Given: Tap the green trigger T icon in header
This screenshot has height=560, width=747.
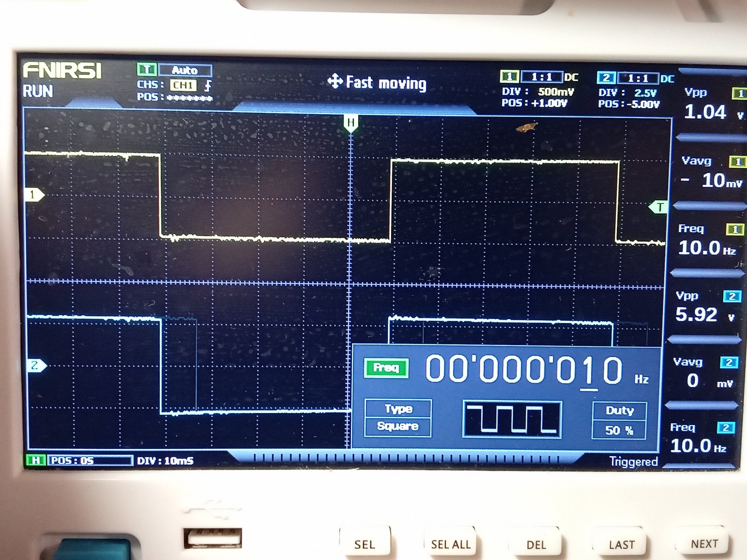Looking at the screenshot, I should pyautogui.click(x=146, y=69).
